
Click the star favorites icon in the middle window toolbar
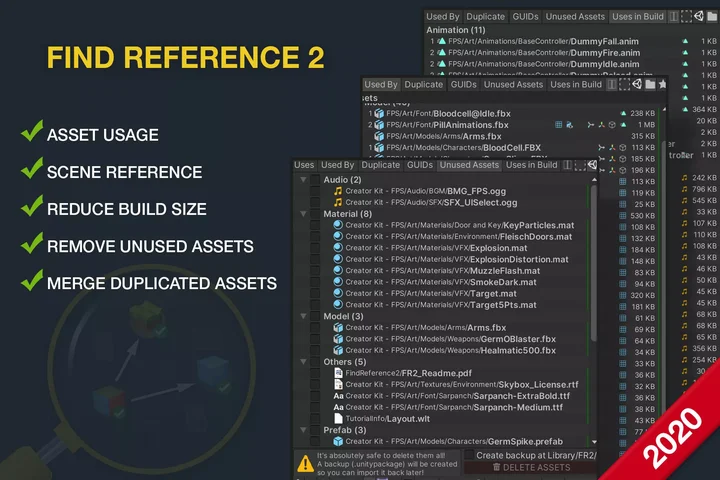pyautogui.click(x=662, y=84)
